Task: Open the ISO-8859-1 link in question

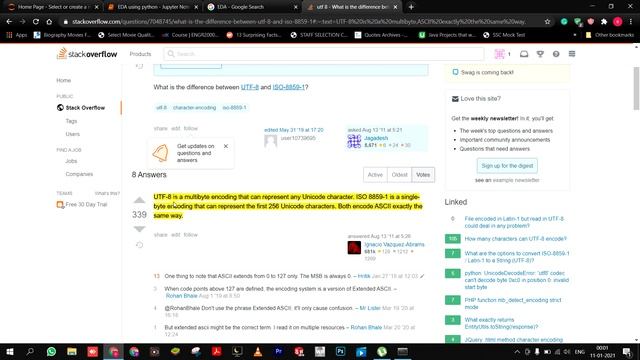Action: [289, 87]
